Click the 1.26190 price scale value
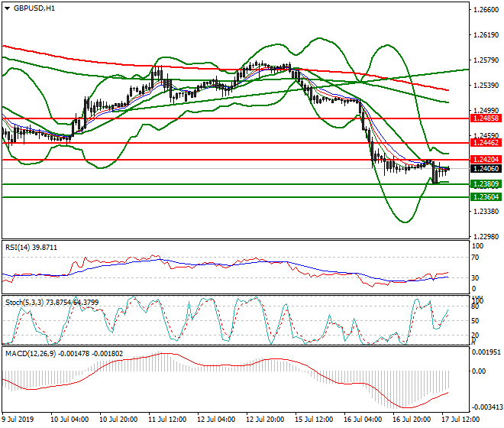The width and height of the screenshot is (504, 428). click(x=486, y=34)
